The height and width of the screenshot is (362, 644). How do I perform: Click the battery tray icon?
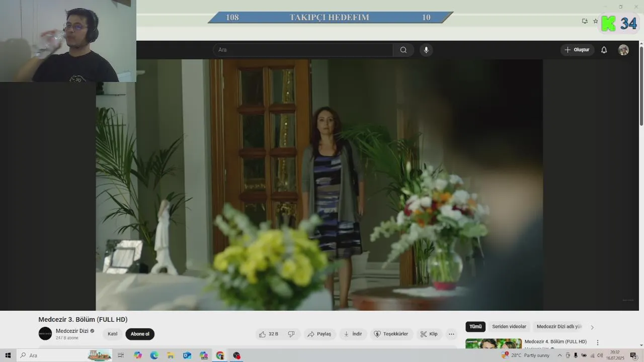pos(584,355)
